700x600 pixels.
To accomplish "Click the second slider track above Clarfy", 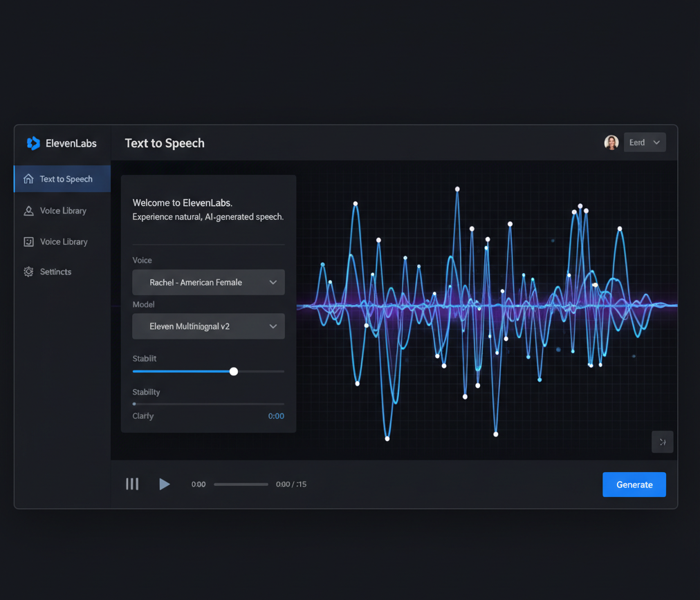I will click(x=208, y=404).
